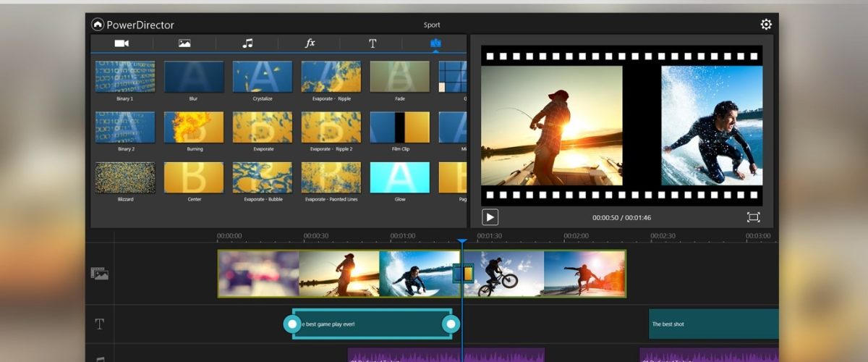Jump to 00:01:30 on the ruler
The height and width of the screenshot is (362, 868).
(x=490, y=236)
